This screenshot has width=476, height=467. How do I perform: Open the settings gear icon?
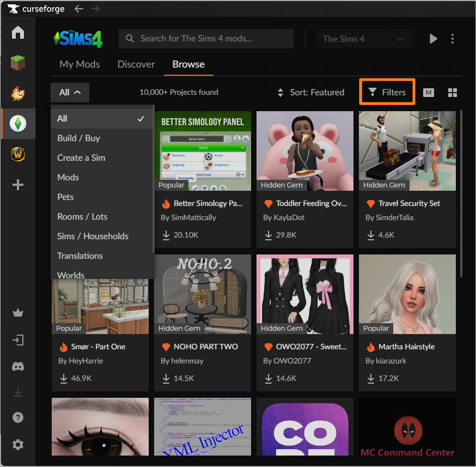coord(18,445)
